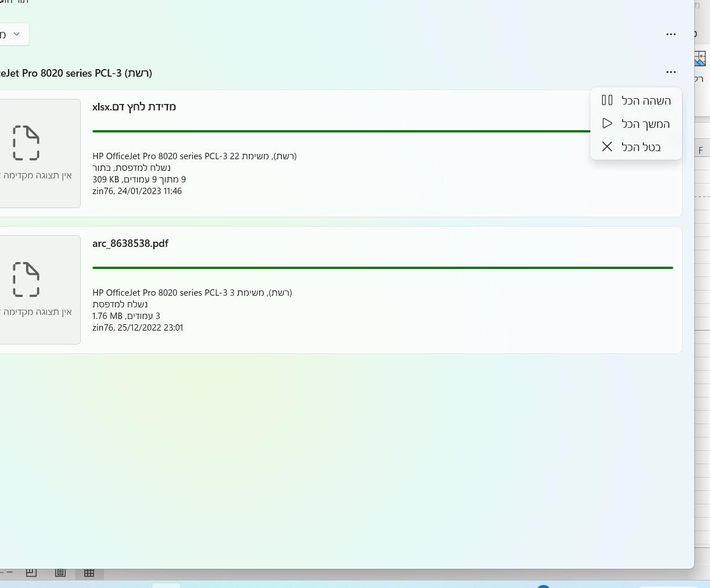Open the three-dots menu beside the HP OfficeJet printer name
Image resolution: width=710 pixels, height=588 pixels.
pyautogui.click(x=671, y=72)
